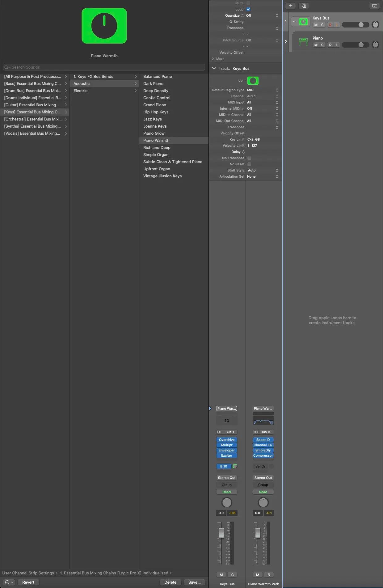Open the EQ thumbnail on Piano Warmth Verb
The width and height of the screenshot is (383, 588).
tap(263, 421)
